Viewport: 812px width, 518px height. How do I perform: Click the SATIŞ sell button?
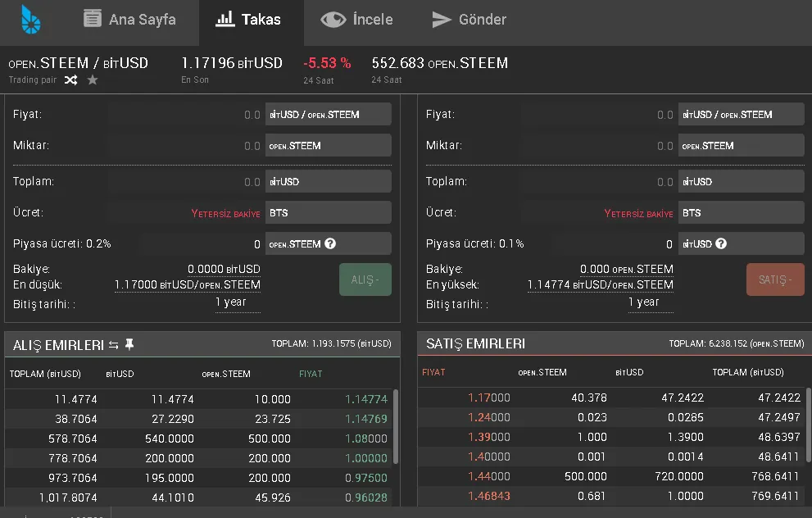(775, 279)
